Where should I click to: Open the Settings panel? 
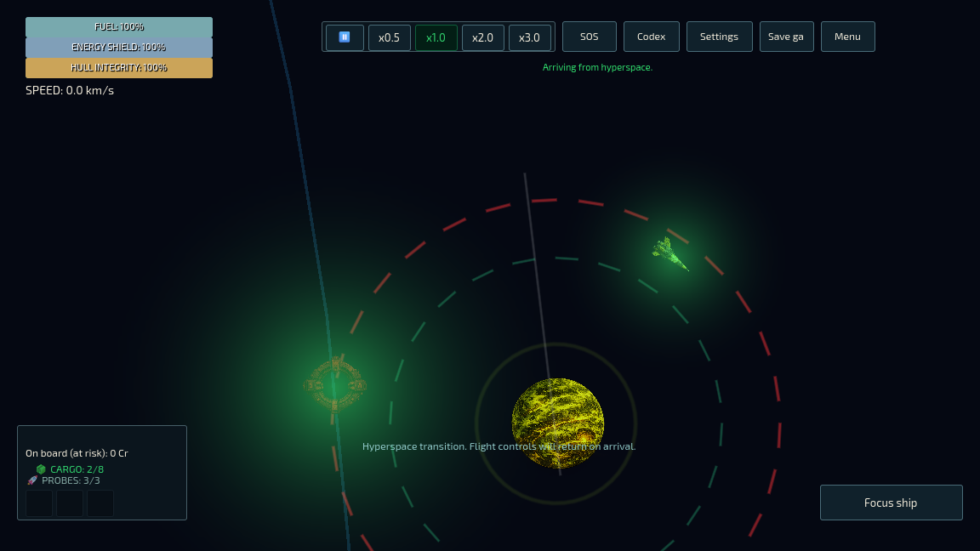[x=720, y=37]
